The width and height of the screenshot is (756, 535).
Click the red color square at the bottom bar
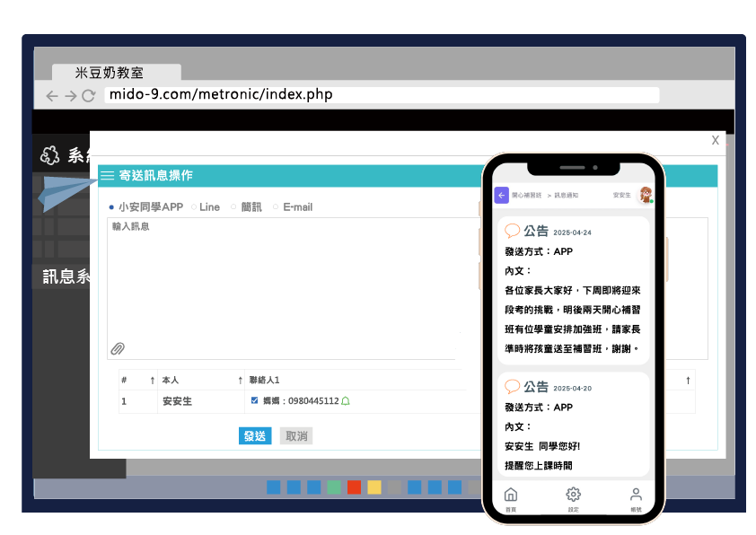[x=354, y=488]
